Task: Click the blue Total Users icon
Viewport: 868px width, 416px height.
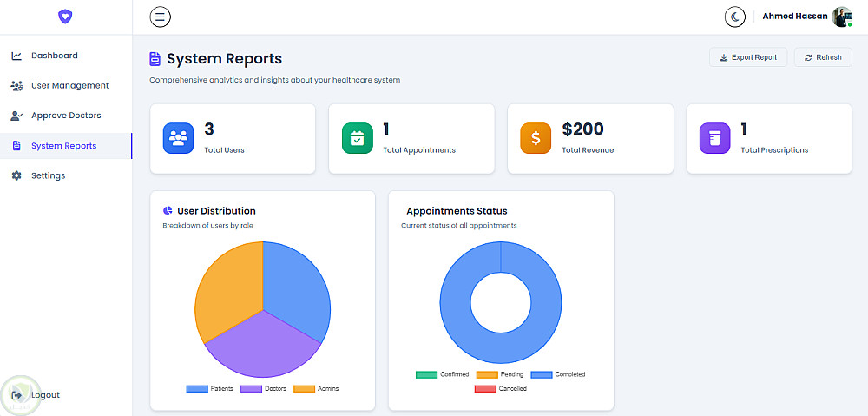Action: click(178, 138)
